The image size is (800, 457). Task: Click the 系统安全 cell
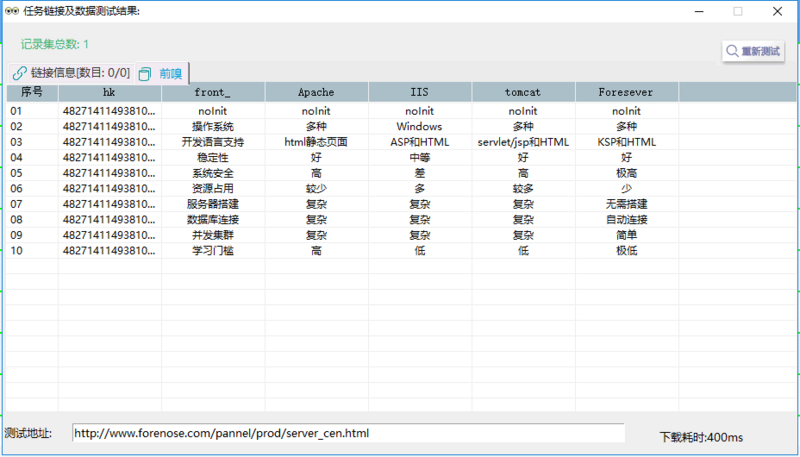(x=213, y=173)
